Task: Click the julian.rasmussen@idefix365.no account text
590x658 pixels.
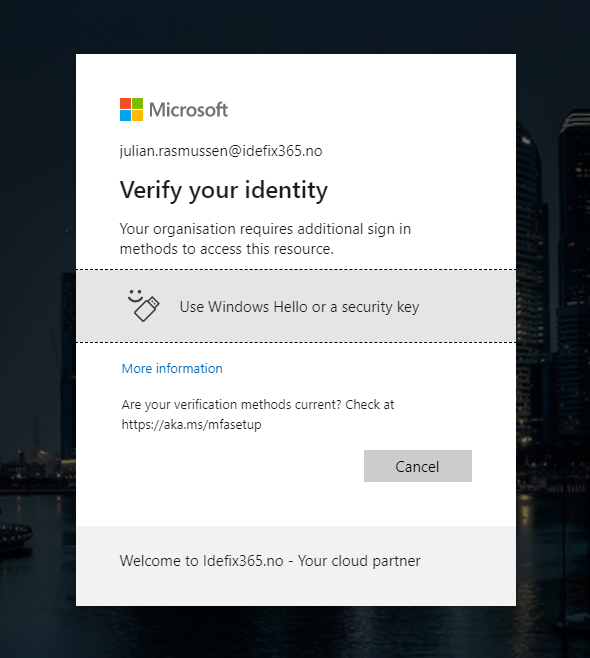Action: coord(221,151)
